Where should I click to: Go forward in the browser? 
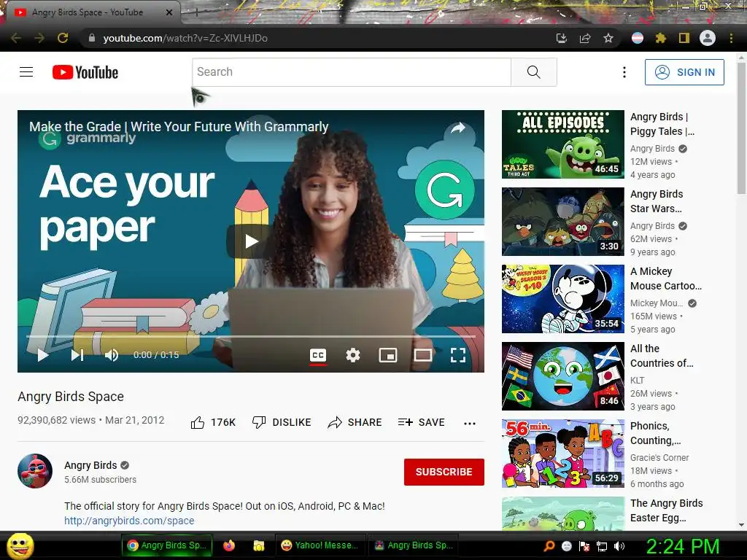pyautogui.click(x=39, y=38)
